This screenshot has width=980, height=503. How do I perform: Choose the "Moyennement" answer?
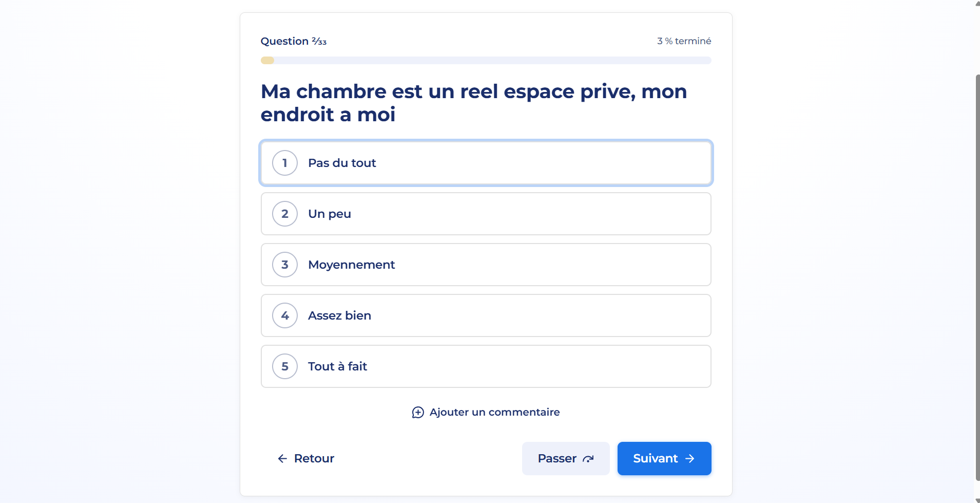coord(485,265)
